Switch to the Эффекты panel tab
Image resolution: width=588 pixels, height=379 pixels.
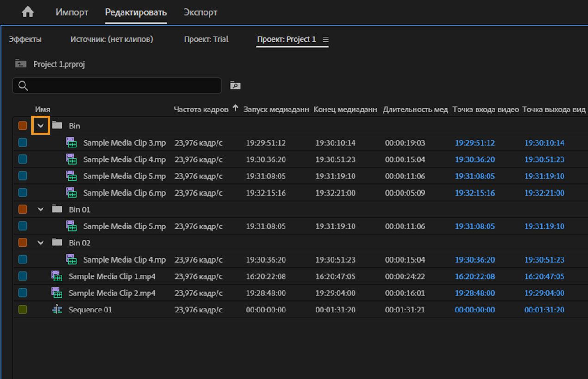[x=25, y=39]
